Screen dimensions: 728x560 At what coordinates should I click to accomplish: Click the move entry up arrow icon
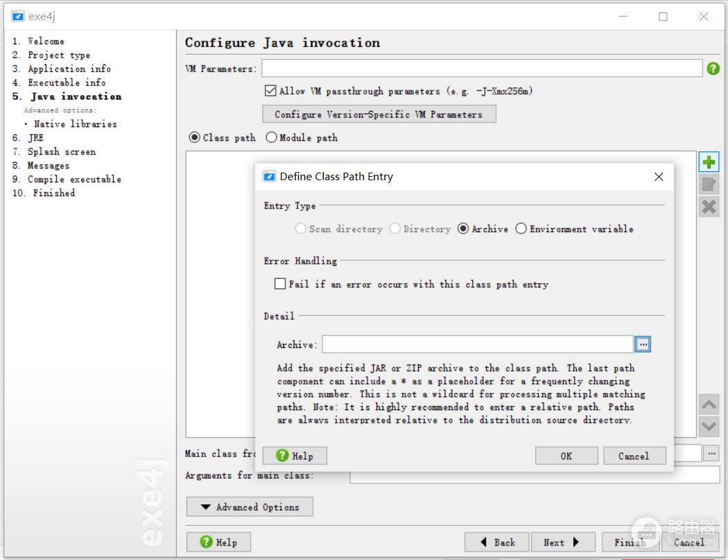709,405
